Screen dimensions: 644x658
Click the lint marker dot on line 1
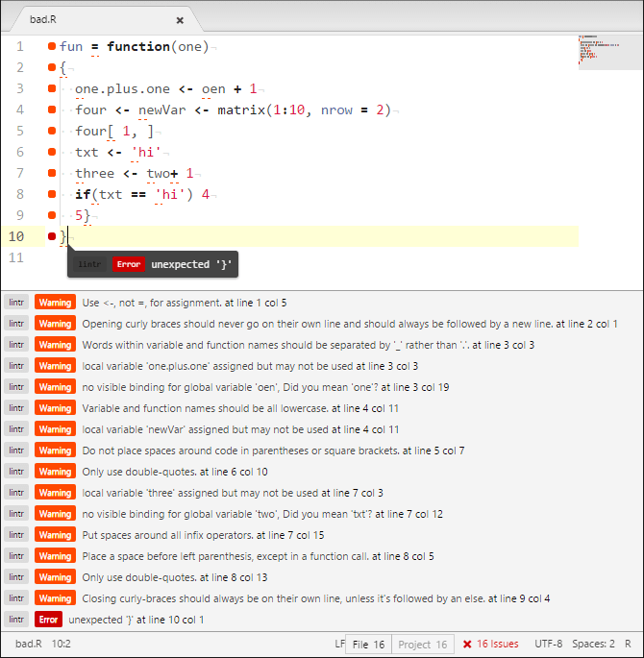[x=52, y=46]
